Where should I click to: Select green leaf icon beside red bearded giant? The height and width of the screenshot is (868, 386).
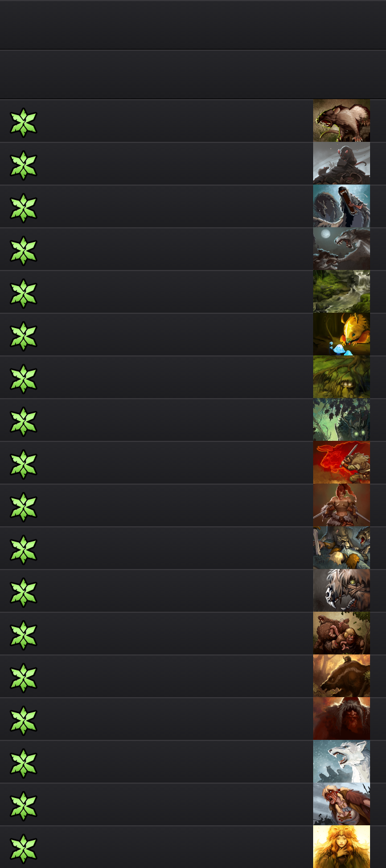23,720
